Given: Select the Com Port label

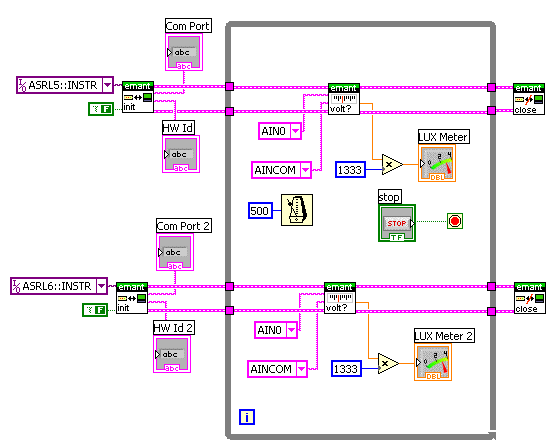Looking at the screenshot, I should pos(188,26).
